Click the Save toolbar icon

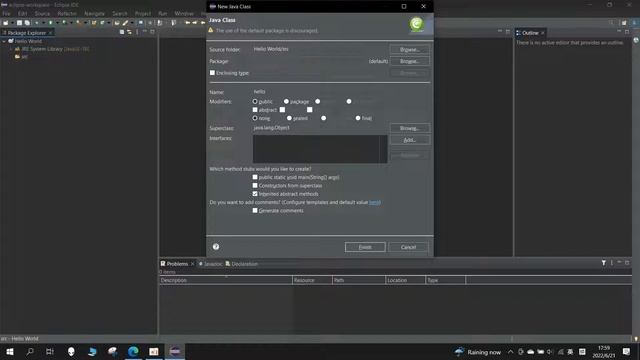tap(19, 22)
